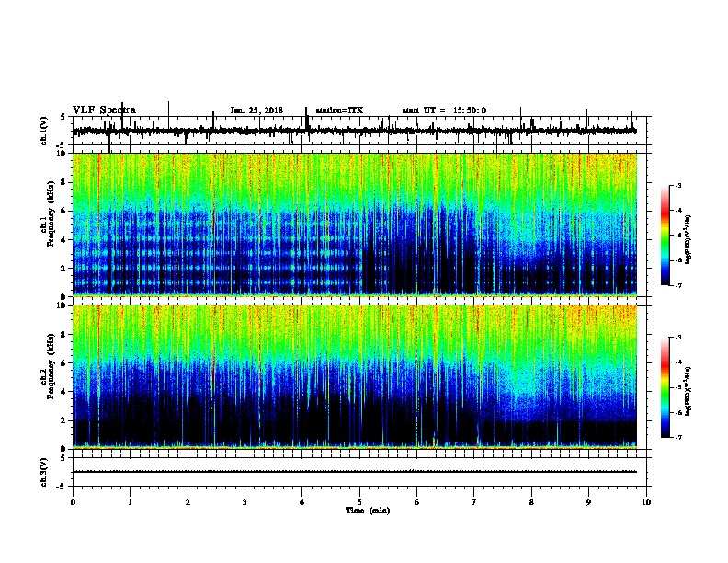Click the time axis tick label '6'

(417, 502)
